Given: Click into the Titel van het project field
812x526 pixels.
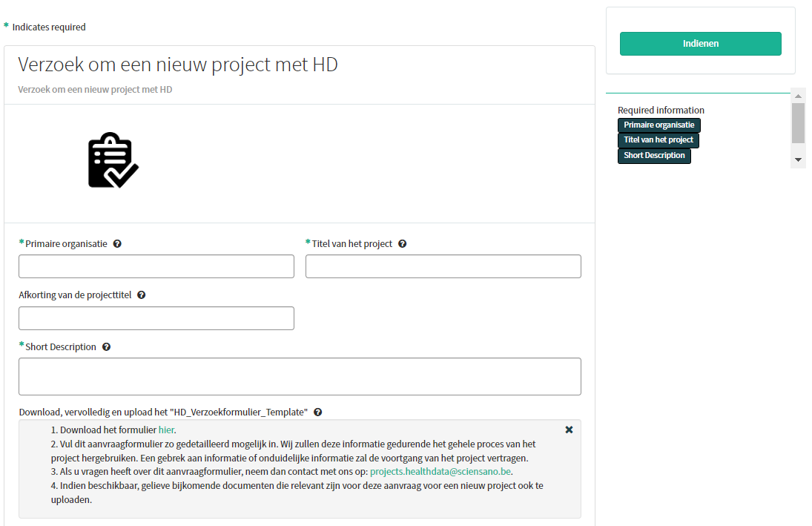Looking at the screenshot, I should [443, 266].
